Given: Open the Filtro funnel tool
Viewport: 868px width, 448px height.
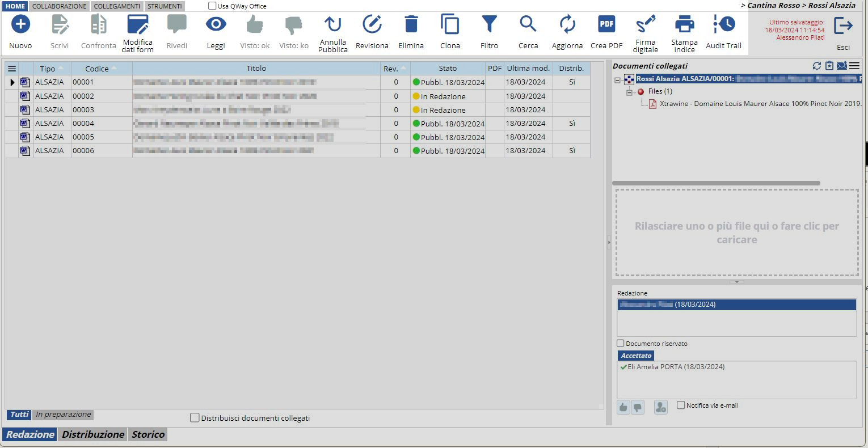Looking at the screenshot, I should click(489, 25).
